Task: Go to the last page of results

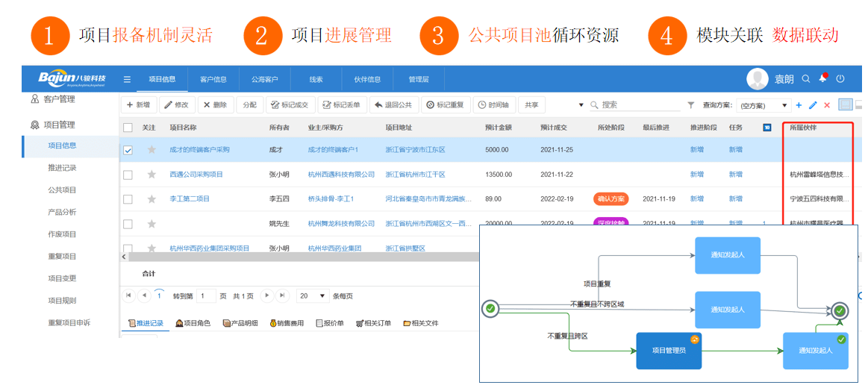Action: (x=282, y=295)
